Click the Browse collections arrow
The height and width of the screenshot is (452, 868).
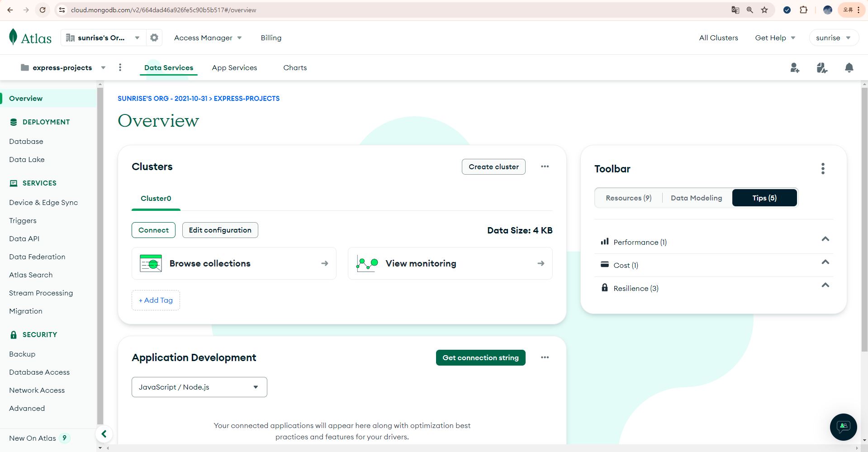click(324, 263)
